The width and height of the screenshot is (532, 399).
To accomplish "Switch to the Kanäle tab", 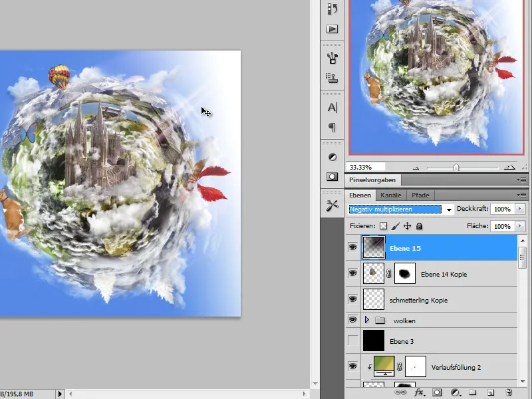I will tap(391, 195).
